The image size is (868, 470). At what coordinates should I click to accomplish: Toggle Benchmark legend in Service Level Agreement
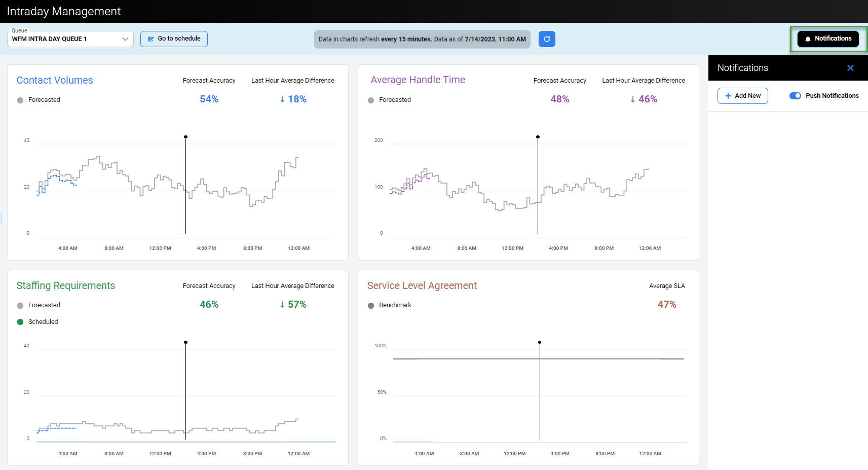pos(389,305)
